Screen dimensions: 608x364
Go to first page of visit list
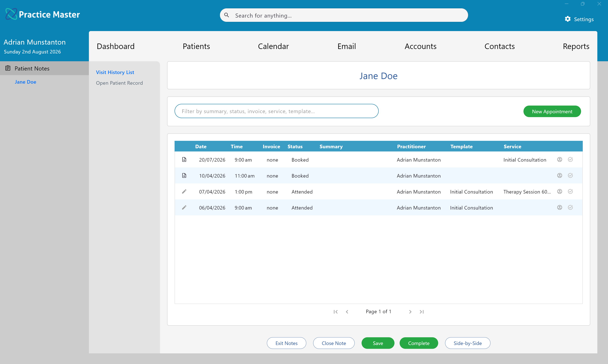336,312
